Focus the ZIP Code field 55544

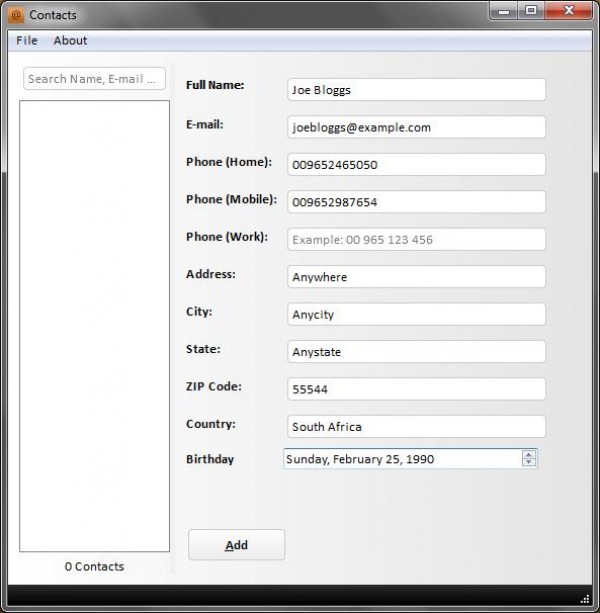416,389
